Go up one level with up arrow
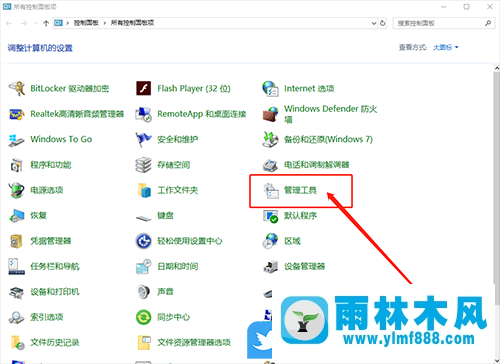 pos(46,23)
